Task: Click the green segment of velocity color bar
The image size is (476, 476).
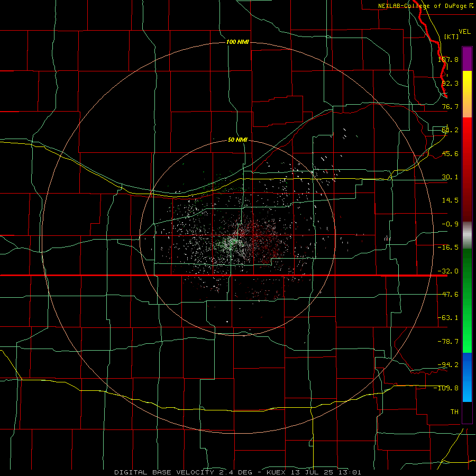Action: (x=467, y=300)
